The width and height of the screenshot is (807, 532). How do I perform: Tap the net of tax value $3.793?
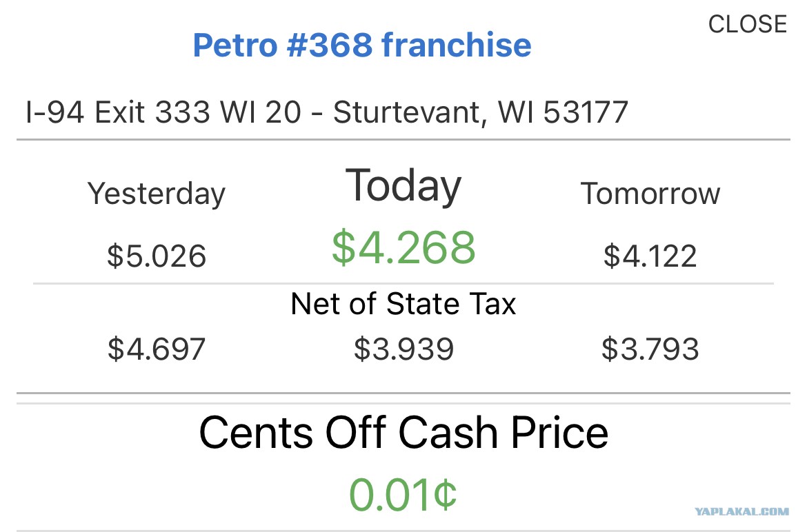click(650, 349)
